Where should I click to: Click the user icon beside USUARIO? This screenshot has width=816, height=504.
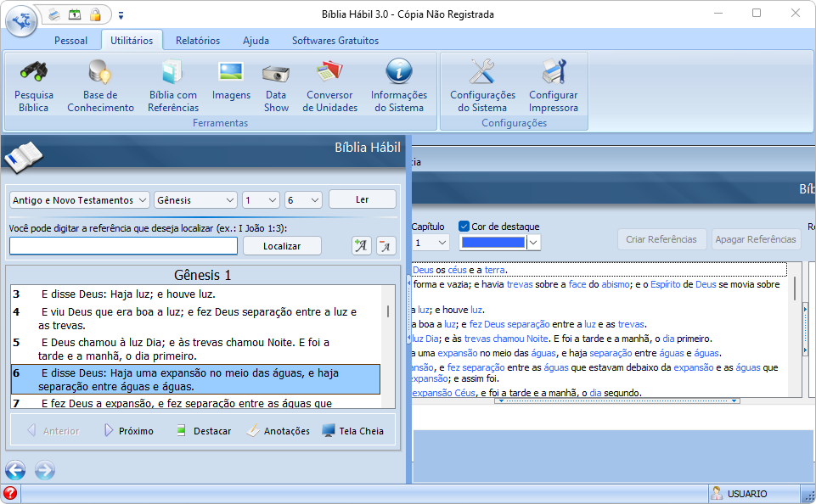point(717,493)
